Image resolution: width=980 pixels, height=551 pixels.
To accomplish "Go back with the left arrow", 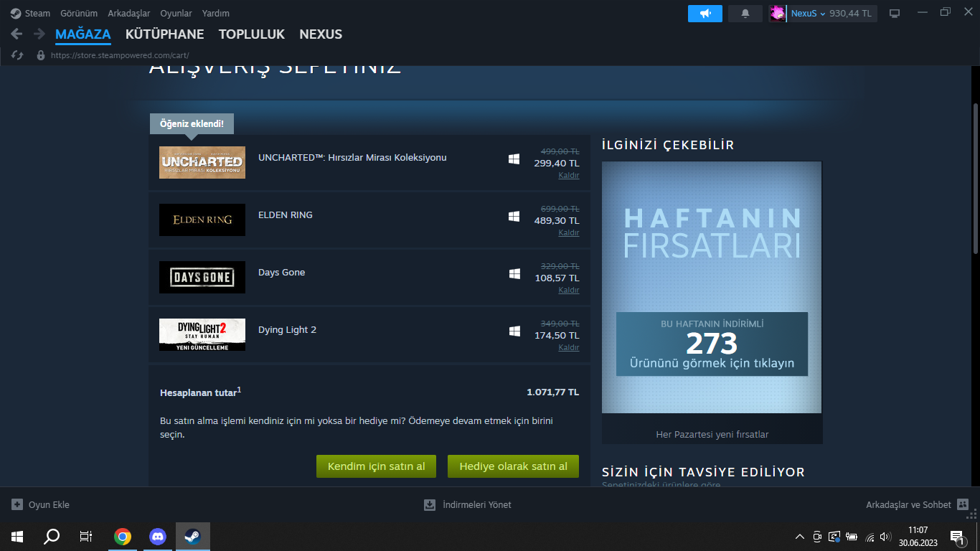I will tap(17, 34).
